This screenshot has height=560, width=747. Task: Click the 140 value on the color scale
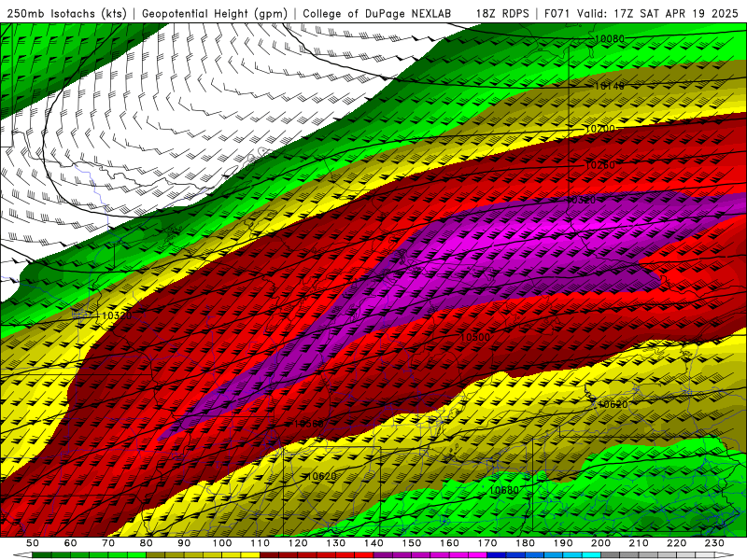pyautogui.click(x=373, y=543)
